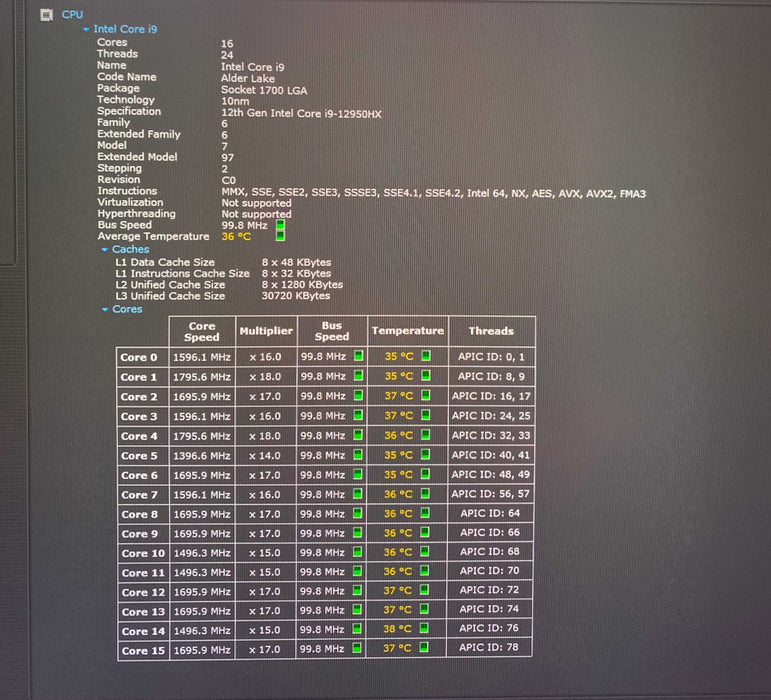Click Core 1 temperature green indicator
The image size is (771, 700).
pos(426,376)
